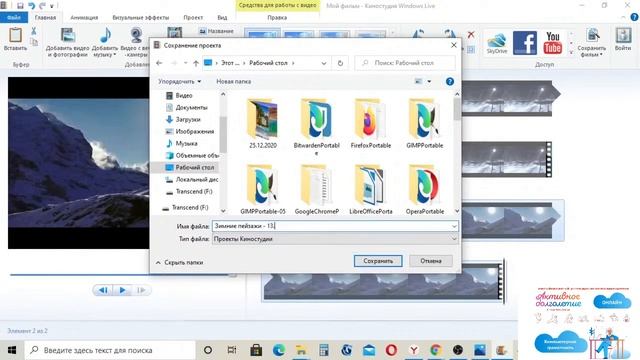Image resolution: width=640 pixels, height=360 pixels.
Task: Switch to the Edit video tools tab
Action: pyautogui.click(x=277, y=18)
